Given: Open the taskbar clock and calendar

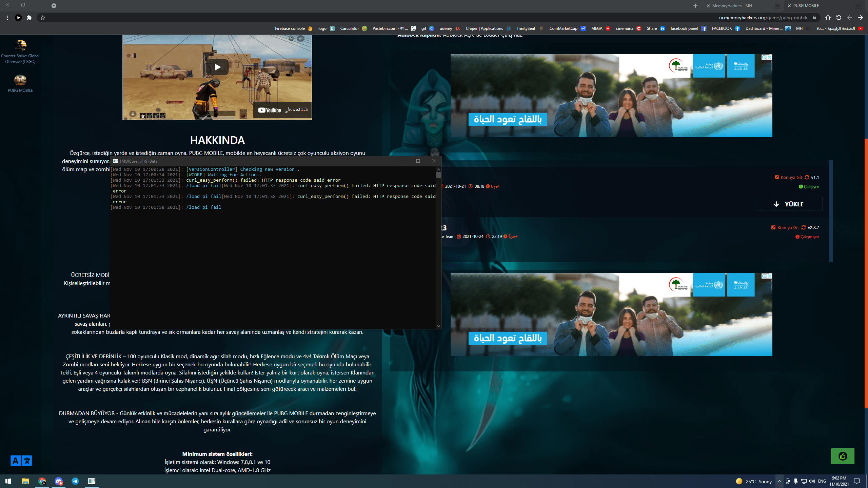Looking at the screenshot, I should pos(839,481).
